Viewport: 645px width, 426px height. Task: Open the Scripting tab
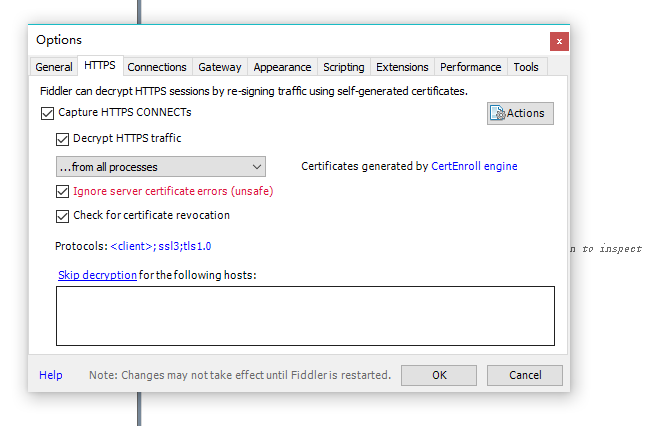point(343,67)
